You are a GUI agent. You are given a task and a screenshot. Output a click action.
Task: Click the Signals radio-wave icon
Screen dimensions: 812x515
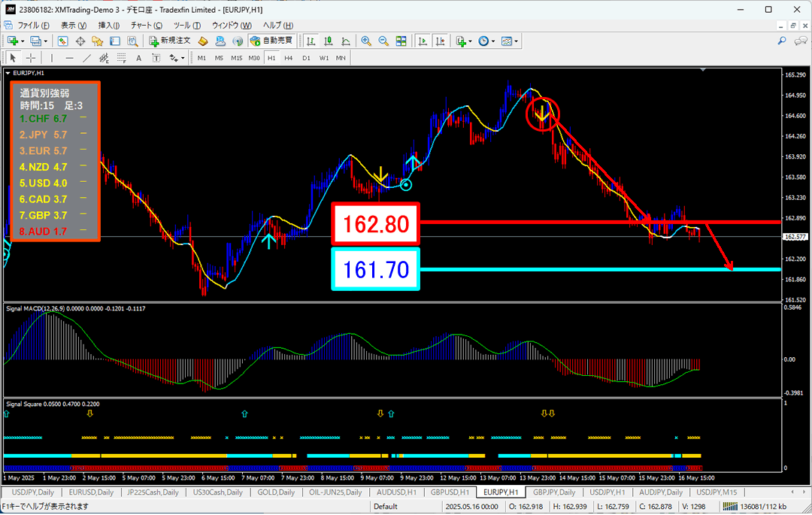pyautogui.click(x=238, y=41)
